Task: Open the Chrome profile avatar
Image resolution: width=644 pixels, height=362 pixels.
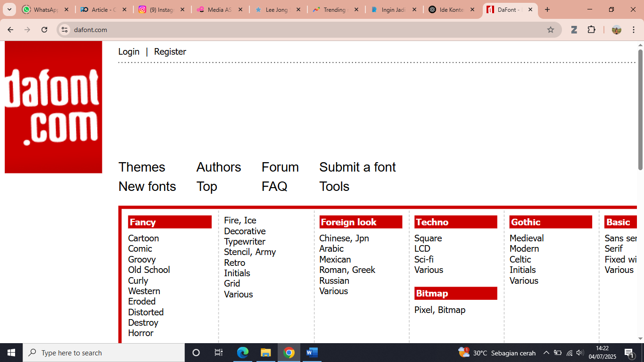Action: tap(617, 30)
